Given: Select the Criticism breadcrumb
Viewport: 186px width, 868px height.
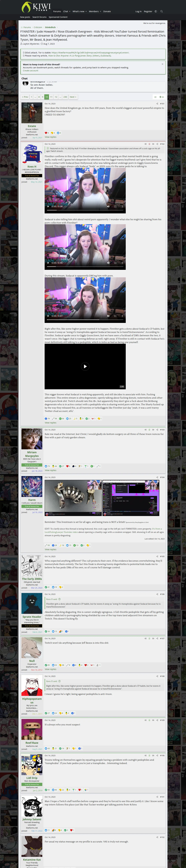Looking at the screenshot, I should point(38,27).
